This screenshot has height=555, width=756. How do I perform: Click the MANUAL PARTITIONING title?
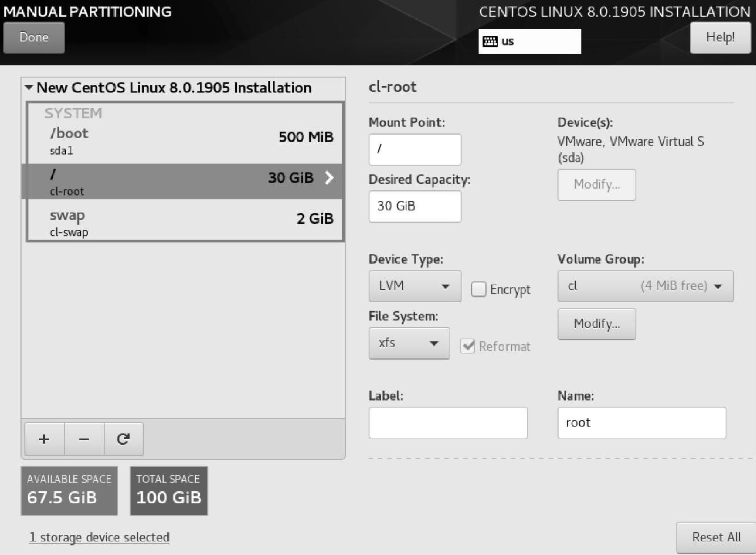88,11
